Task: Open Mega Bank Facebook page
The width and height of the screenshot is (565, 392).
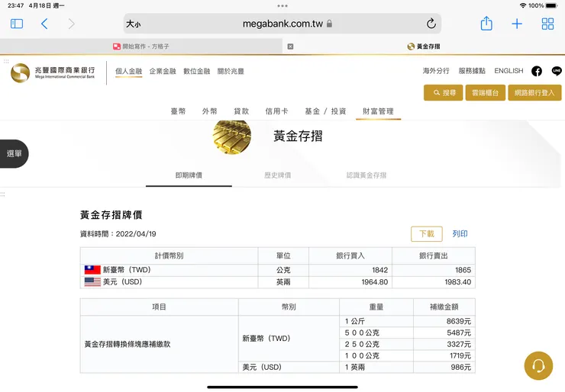Action: pyautogui.click(x=537, y=71)
